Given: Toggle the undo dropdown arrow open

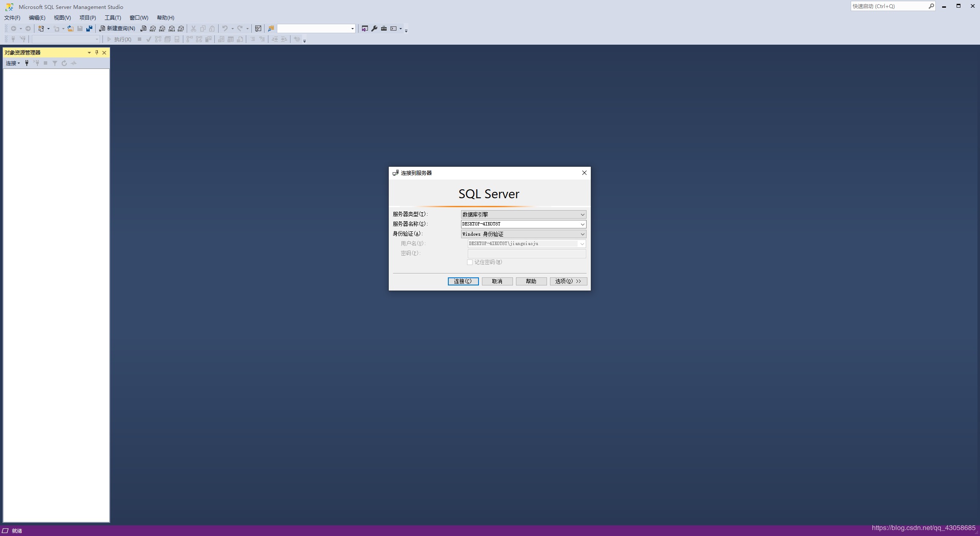Looking at the screenshot, I should tap(232, 28).
